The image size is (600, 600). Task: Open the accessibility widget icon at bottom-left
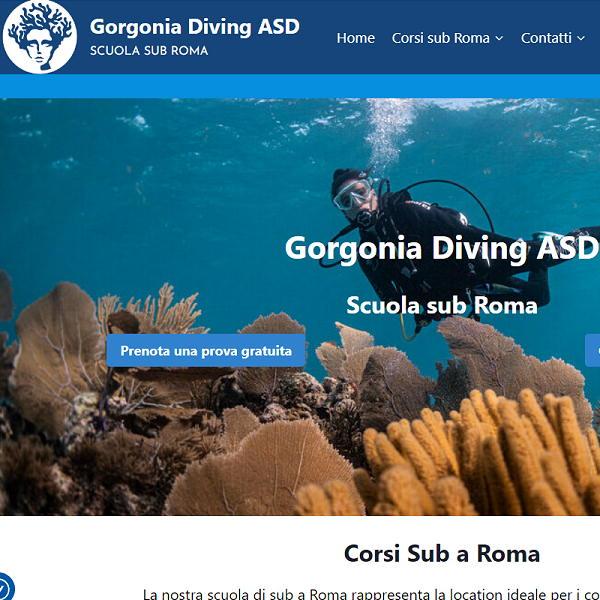pos(5,587)
